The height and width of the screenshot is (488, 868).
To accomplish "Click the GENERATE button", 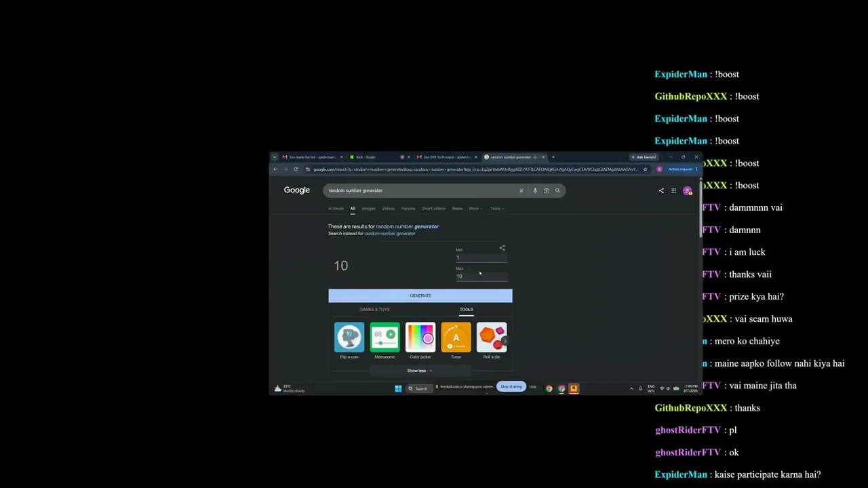I will 420,296.
